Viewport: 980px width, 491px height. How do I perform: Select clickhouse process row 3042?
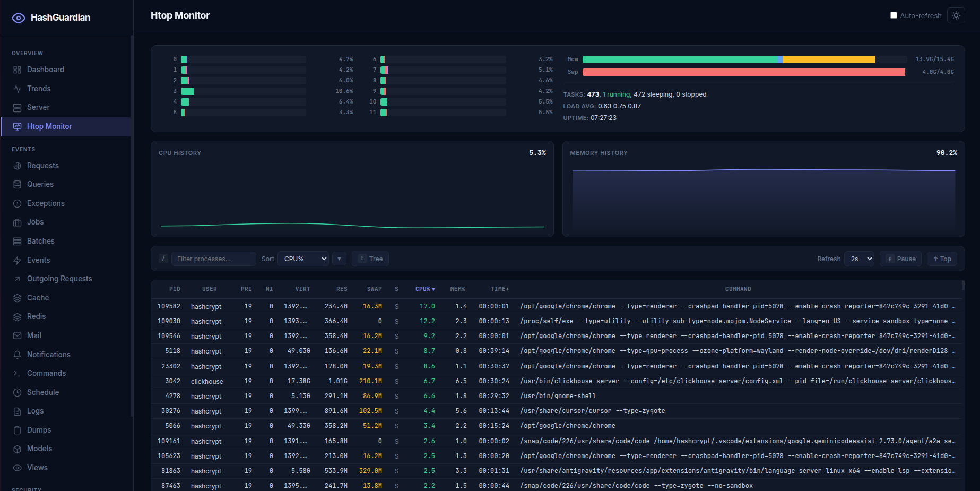coord(556,381)
